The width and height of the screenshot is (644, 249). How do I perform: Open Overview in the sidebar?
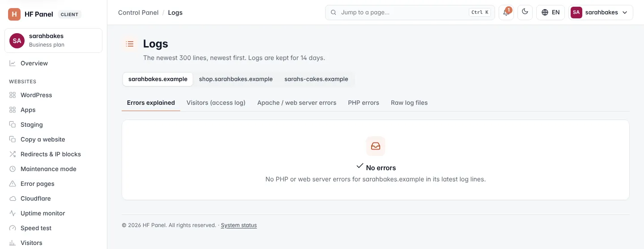[x=54, y=63]
